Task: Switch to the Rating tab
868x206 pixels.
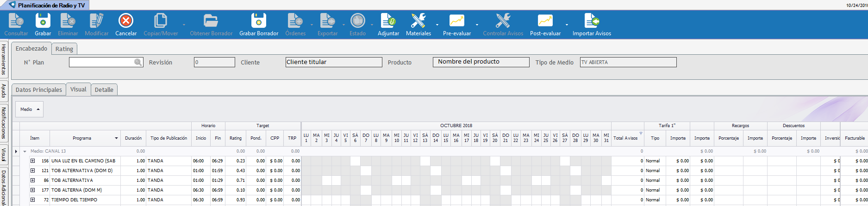Action: pyautogui.click(x=64, y=49)
